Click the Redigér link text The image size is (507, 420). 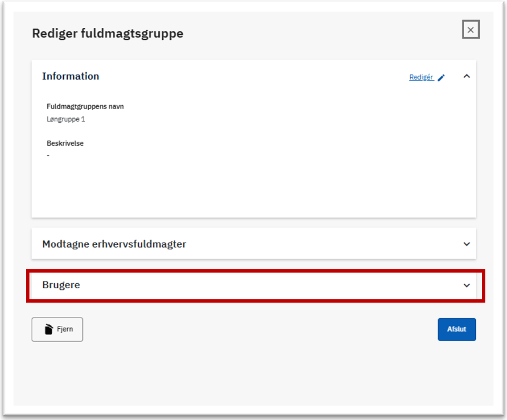(421, 77)
